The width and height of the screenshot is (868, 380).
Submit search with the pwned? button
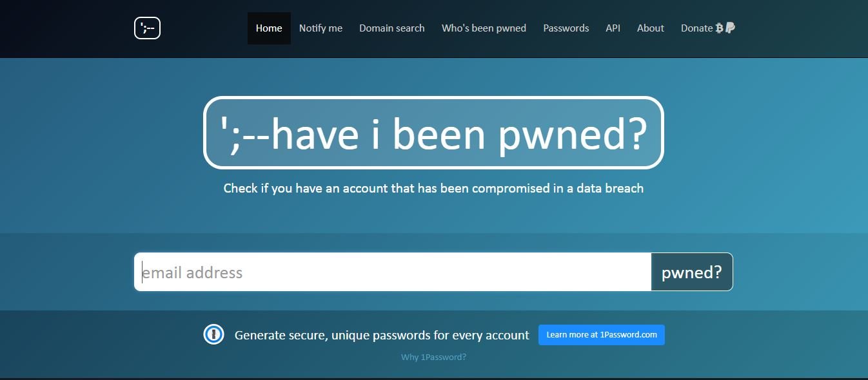point(692,272)
